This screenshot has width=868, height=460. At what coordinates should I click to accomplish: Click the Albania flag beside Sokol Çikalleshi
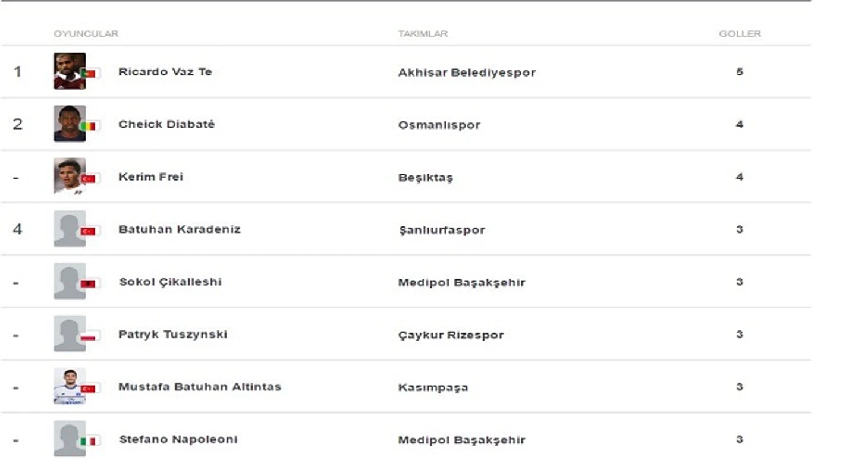coord(89,283)
